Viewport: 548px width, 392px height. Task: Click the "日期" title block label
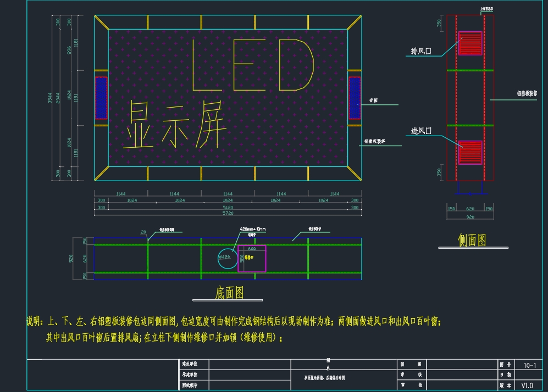click(x=505, y=375)
